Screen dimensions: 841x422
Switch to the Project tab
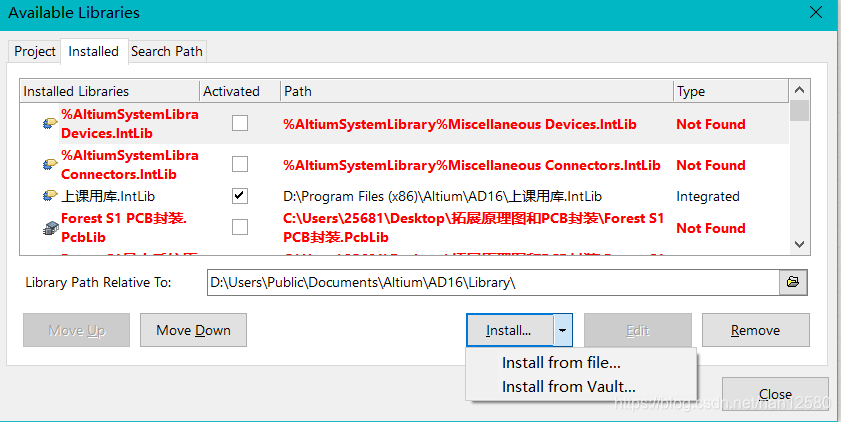click(35, 51)
